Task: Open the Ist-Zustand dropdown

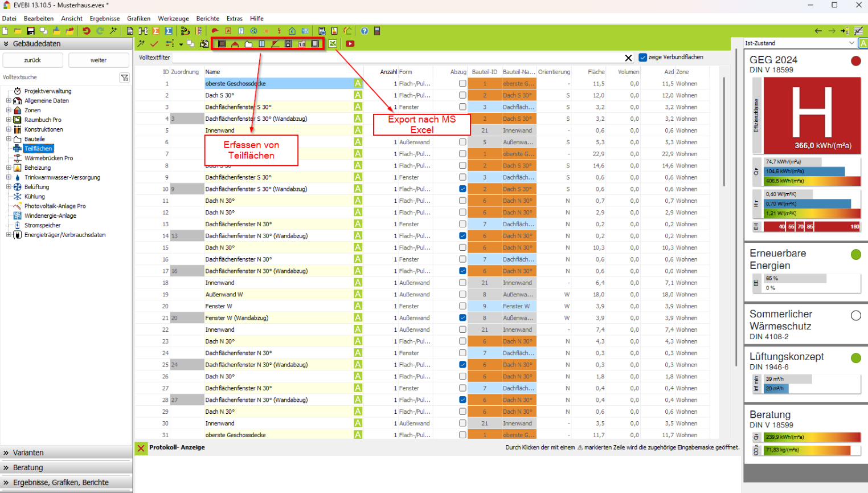Action: 851,43
